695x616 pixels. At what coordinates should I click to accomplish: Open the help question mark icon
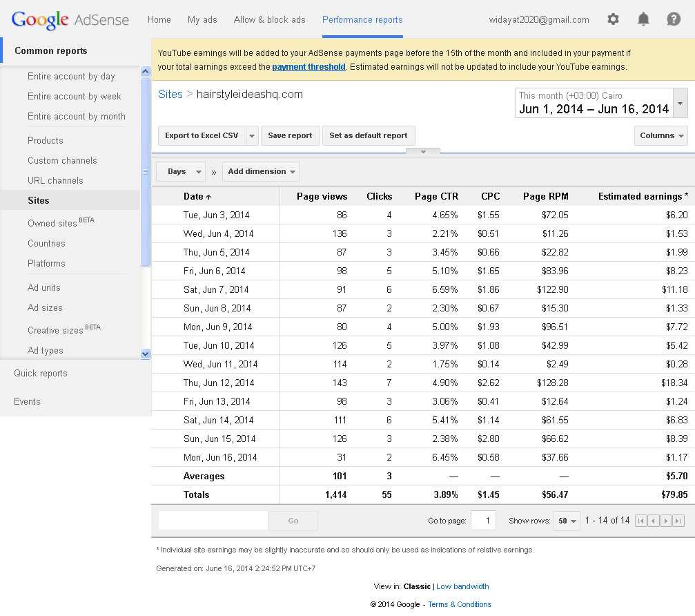674,19
